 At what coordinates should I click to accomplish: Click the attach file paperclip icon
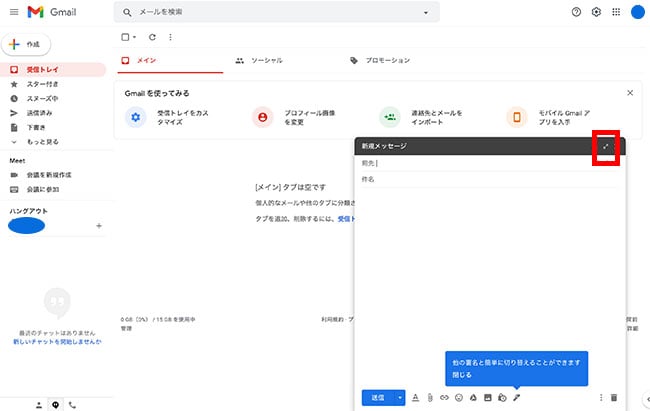pyautogui.click(x=430, y=398)
